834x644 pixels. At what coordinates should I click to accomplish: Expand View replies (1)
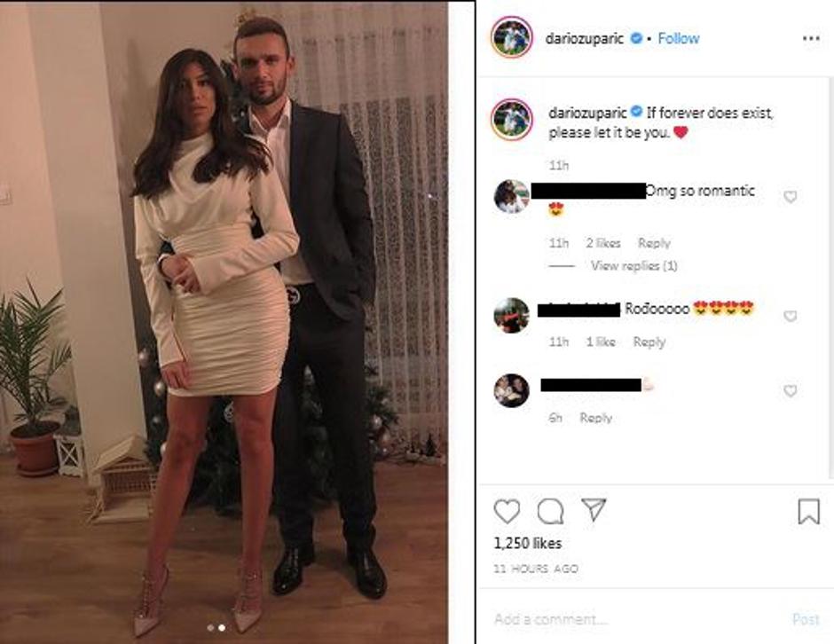coord(634,265)
